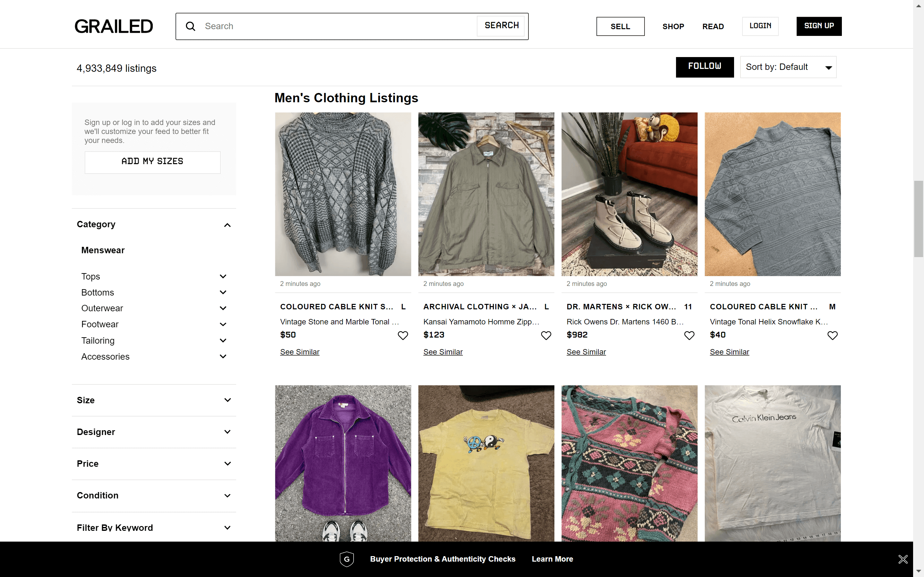Click the GRAILED logo
The height and width of the screenshot is (577, 924).
pos(113,26)
